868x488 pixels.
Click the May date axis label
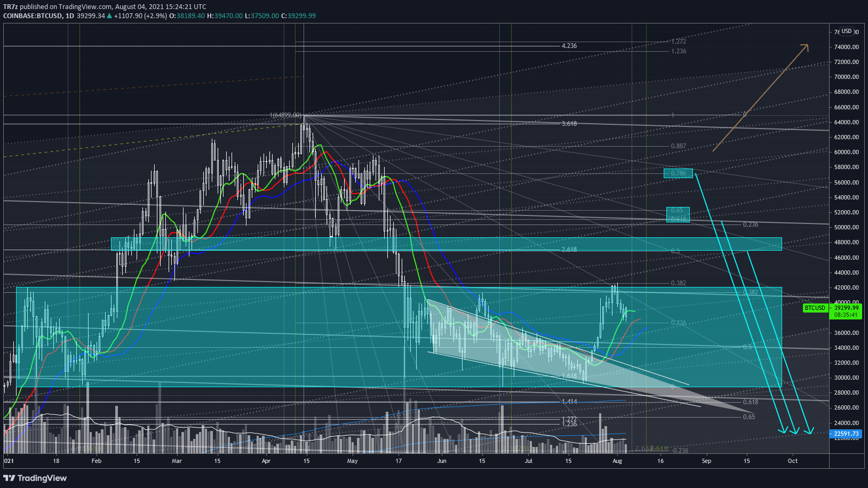click(x=352, y=461)
